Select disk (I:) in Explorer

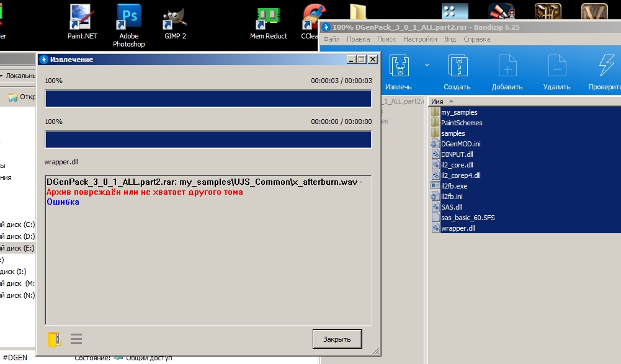(x=13, y=272)
